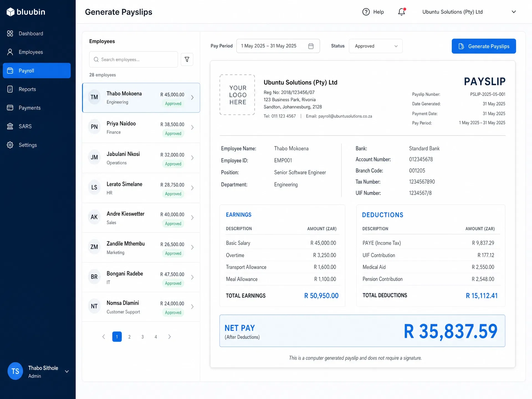Screen dimensions: 532x399
Task: Go to next employee page arrow
Action: (x=170, y=337)
